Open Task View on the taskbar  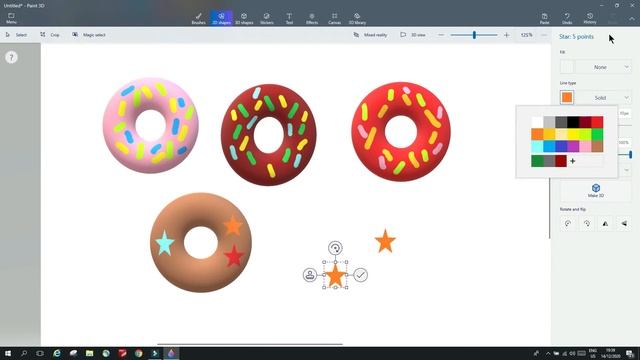[x=40, y=353]
